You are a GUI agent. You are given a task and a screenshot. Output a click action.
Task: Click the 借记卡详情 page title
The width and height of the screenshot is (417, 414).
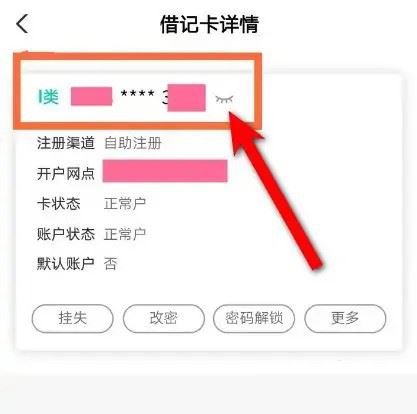[209, 24]
